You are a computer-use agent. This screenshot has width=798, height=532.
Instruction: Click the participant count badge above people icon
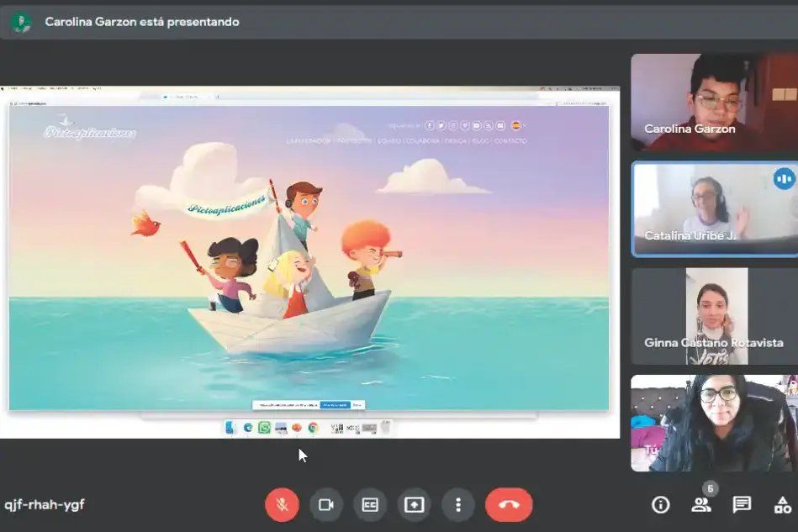tap(711, 489)
